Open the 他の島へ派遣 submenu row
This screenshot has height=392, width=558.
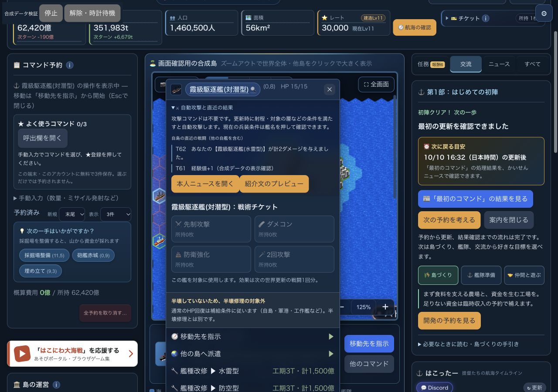pyautogui.click(x=253, y=354)
